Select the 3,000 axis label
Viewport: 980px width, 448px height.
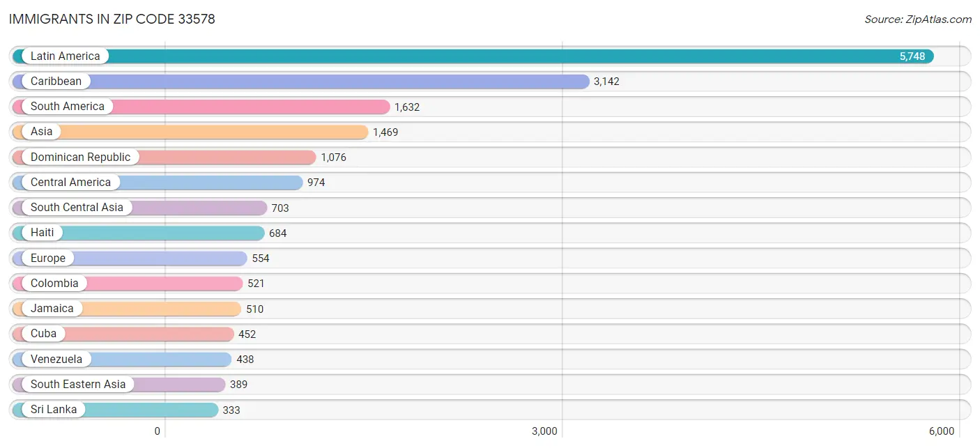(x=545, y=431)
